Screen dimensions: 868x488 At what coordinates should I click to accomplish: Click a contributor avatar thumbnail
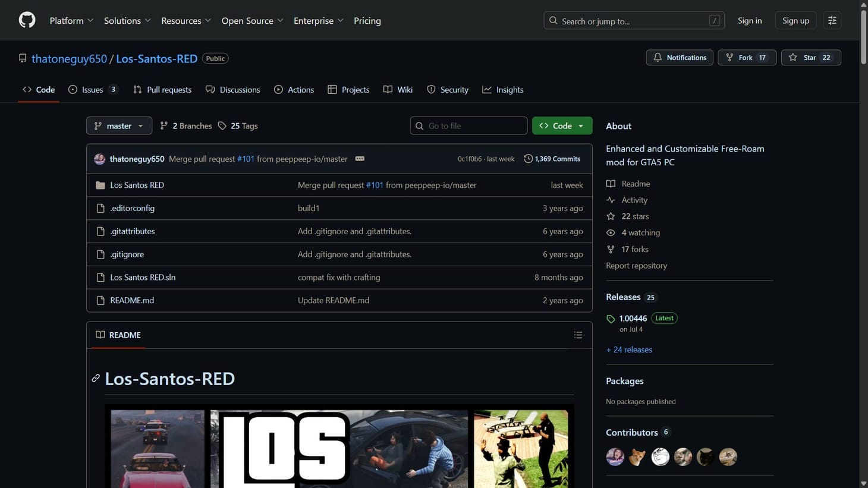[615, 456]
